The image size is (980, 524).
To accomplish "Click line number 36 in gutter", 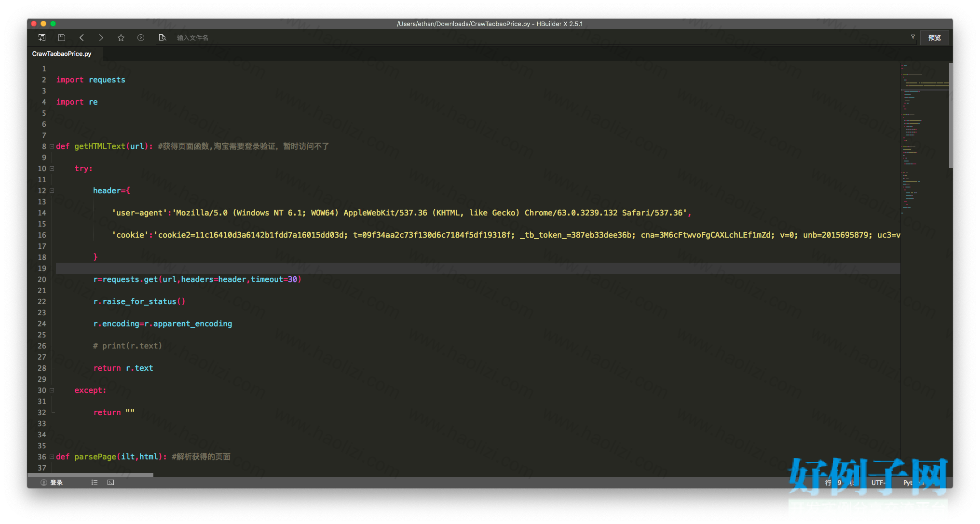I will click(x=42, y=457).
